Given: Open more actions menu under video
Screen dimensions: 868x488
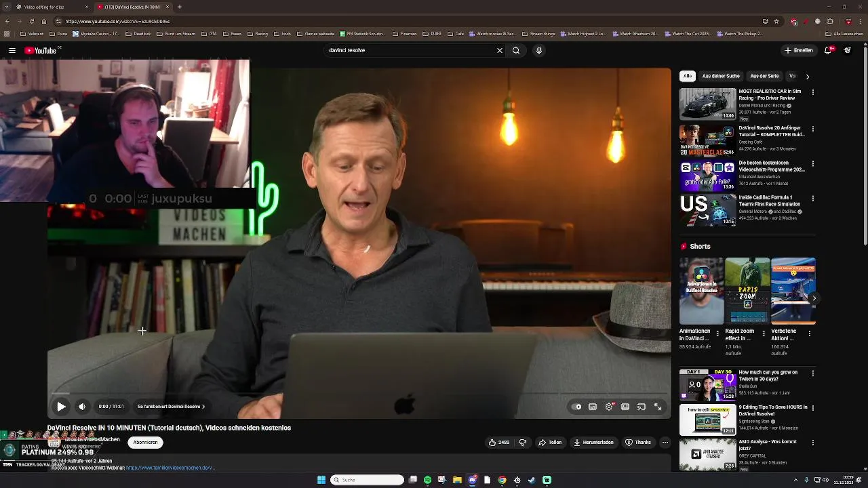Looking at the screenshot, I should tap(665, 443).
